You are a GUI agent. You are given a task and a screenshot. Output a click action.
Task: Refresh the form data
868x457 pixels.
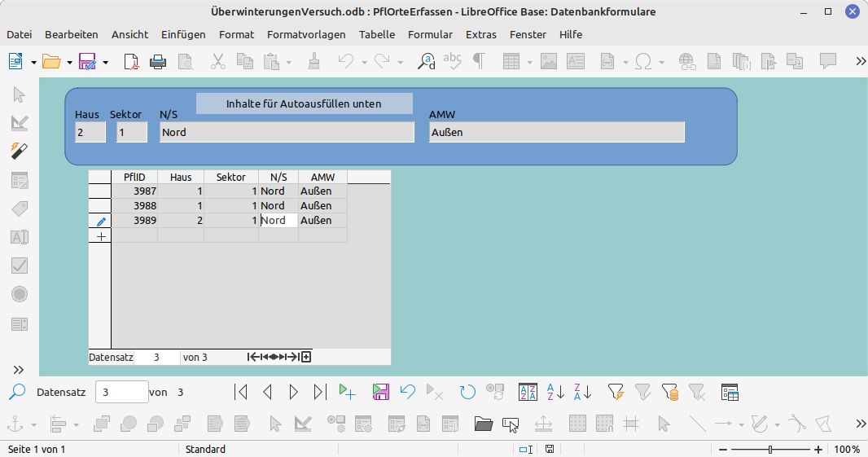tap(467, 392)
